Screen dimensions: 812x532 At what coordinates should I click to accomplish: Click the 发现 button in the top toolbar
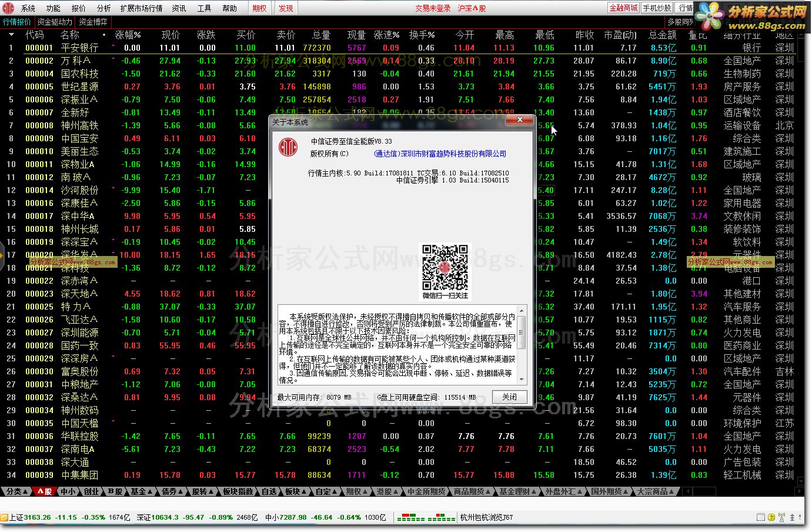coord(286,8)
